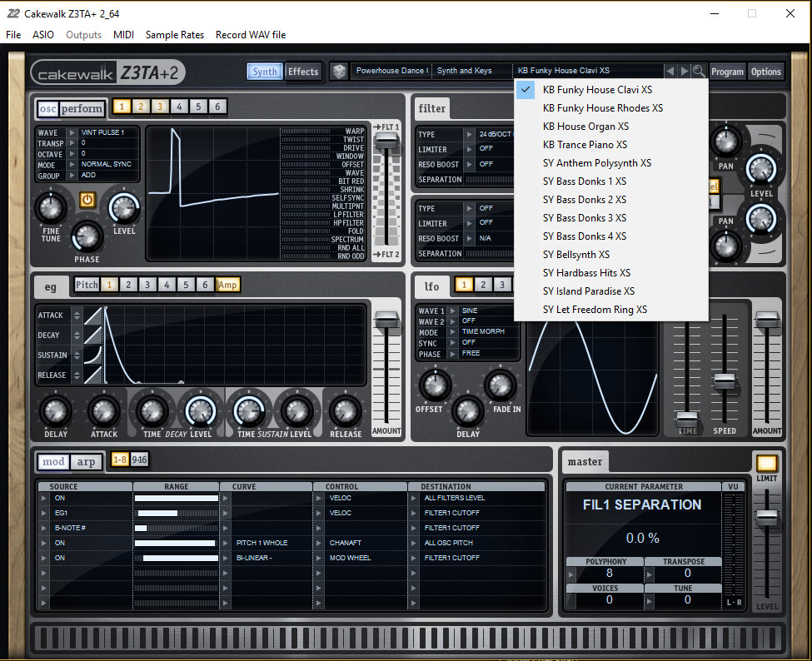Select SY Bellsynth XS from the preset list

coord(577,254)
